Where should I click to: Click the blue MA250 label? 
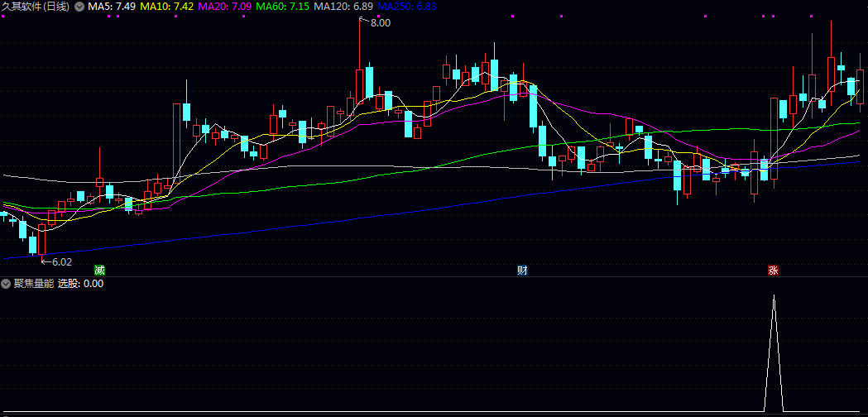[407, 7]
